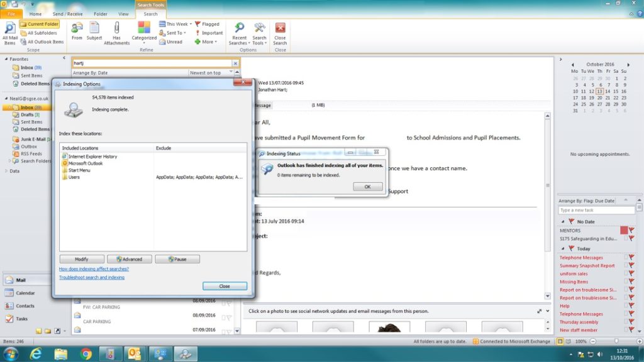Collapse the Favorites group

click(6, 59)
